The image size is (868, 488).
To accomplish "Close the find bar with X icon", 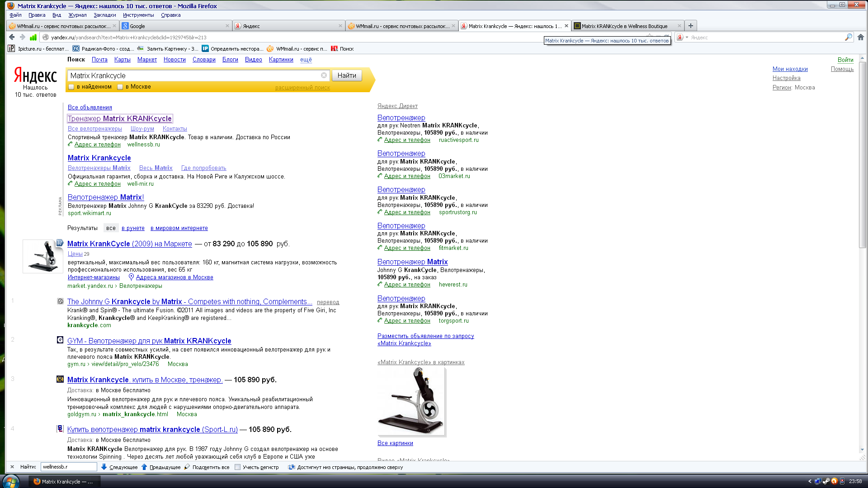I will 12,467.
